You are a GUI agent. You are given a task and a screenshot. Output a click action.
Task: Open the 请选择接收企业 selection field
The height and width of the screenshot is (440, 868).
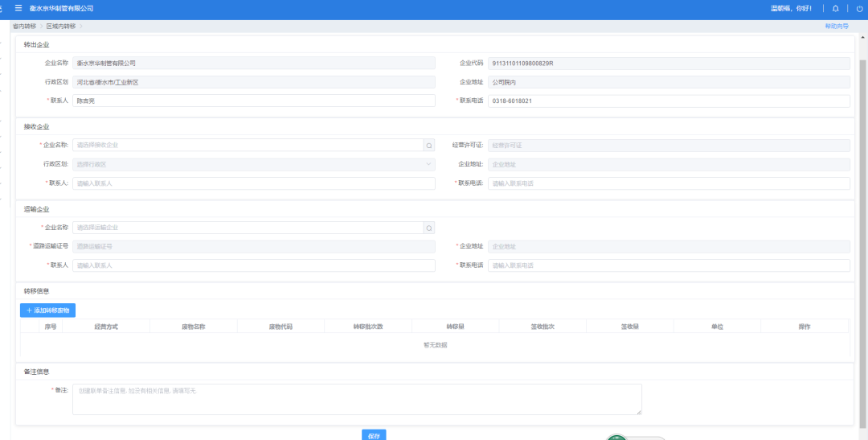pos(248,146)
